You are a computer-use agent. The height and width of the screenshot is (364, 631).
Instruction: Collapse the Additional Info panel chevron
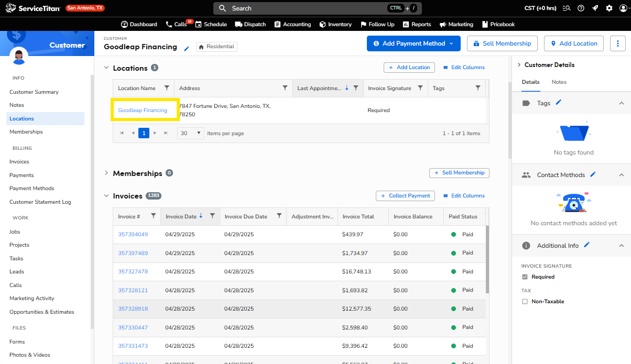[x=622, y=246]
